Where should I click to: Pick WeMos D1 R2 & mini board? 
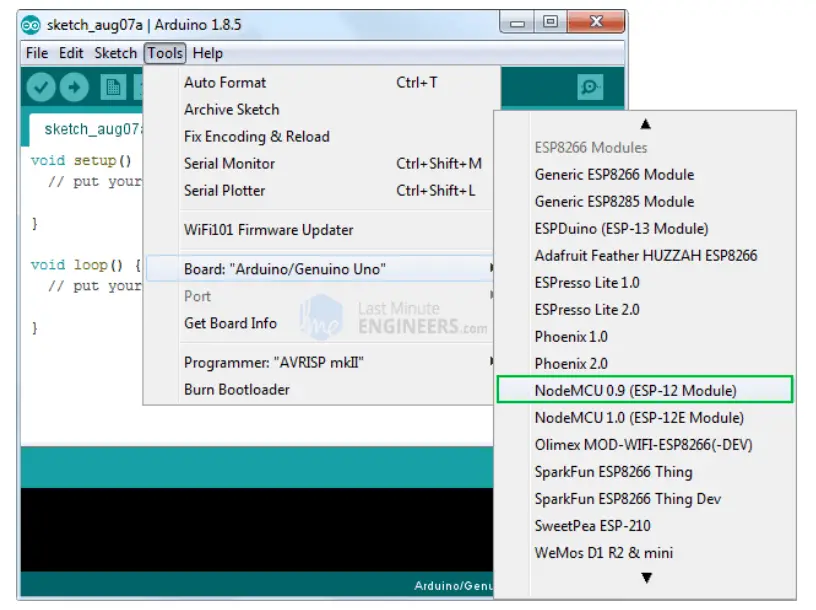pos(645,553)
